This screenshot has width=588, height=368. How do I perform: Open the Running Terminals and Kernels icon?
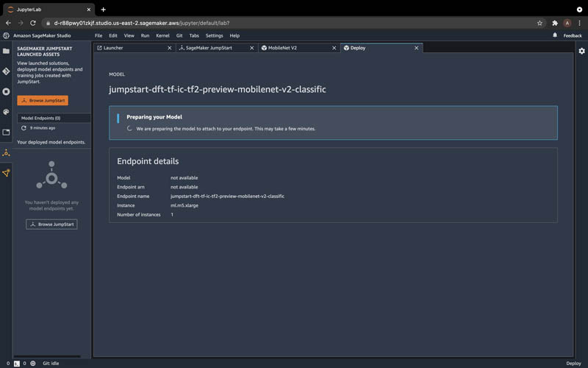click(x=6, y=91)
